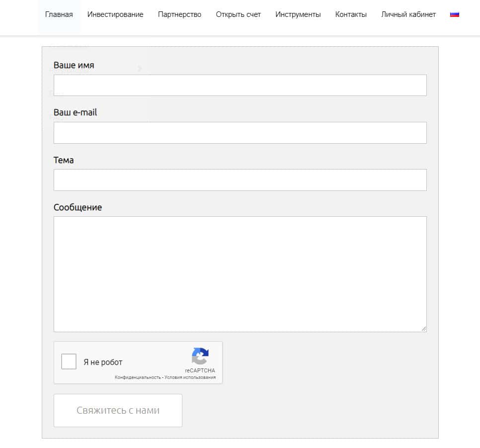The height and width of the screenshot is (448, 480).
Task: Open the Личный кабинет menu item
Action: click(408, 14)
